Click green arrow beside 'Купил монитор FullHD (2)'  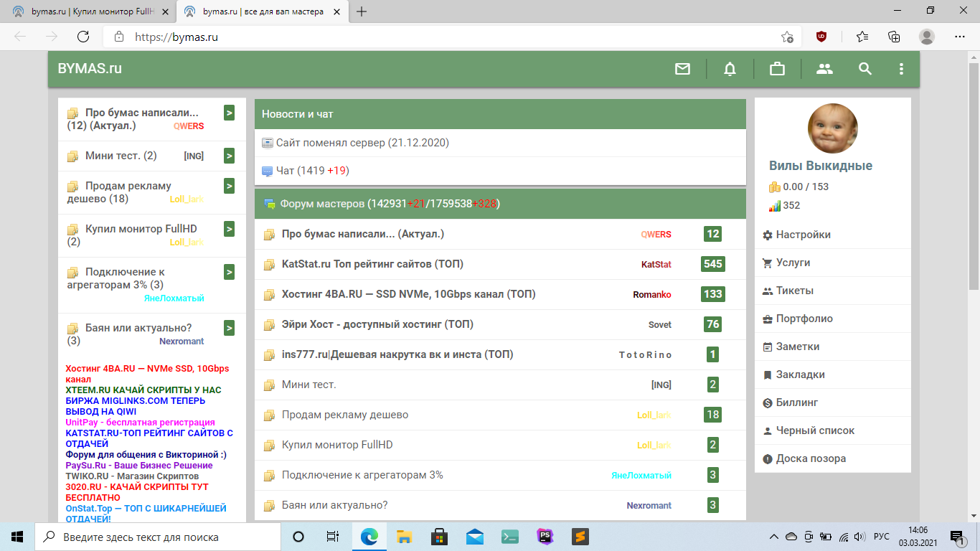[230, 229]
